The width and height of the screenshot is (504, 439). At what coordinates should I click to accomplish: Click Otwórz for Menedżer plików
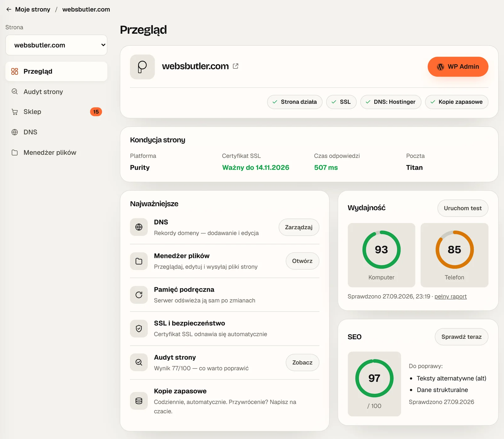[x=302, y=261]
